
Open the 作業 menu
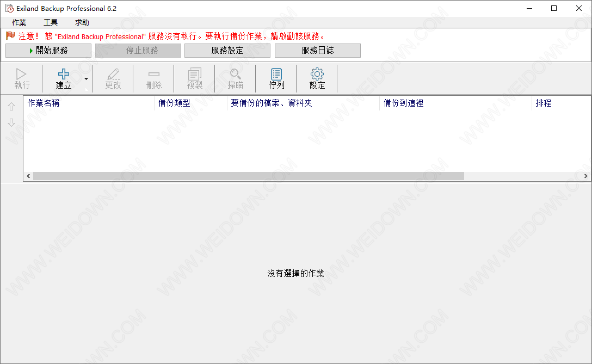[x=19, y=23]
